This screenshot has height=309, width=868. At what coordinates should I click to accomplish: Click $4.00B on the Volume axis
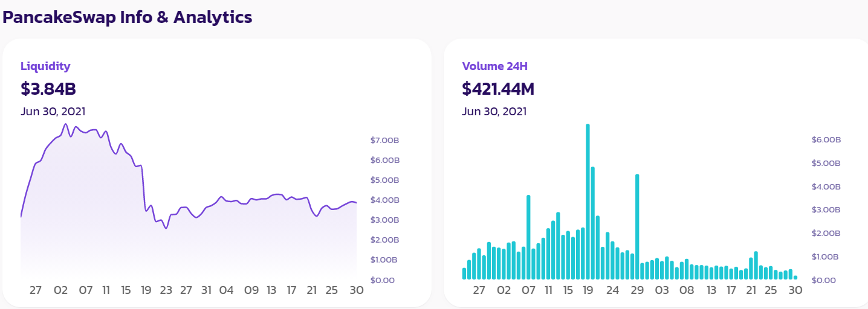coord(826,186)
